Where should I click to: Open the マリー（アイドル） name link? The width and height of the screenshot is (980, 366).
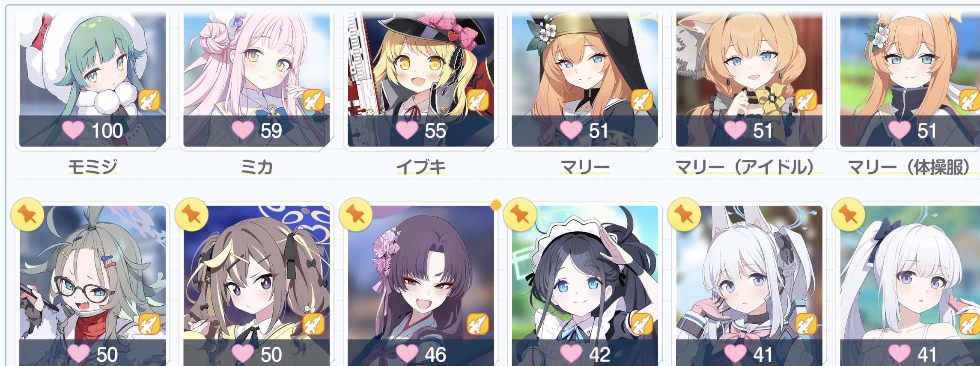point(749,166)
